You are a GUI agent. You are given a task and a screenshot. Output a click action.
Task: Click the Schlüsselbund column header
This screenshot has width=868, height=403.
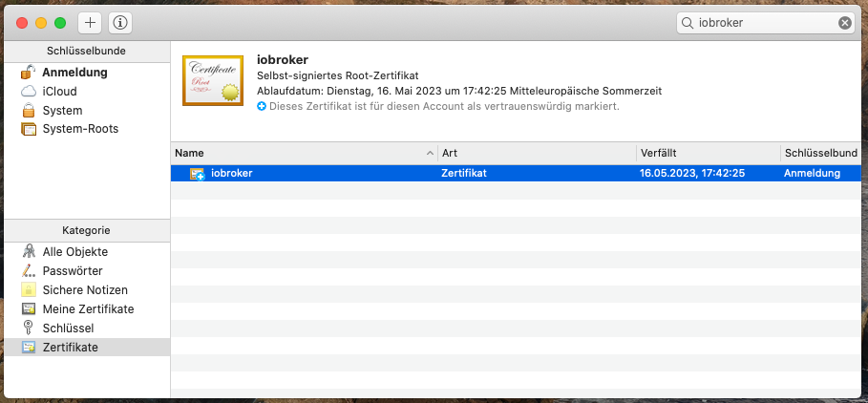point(820,153)
